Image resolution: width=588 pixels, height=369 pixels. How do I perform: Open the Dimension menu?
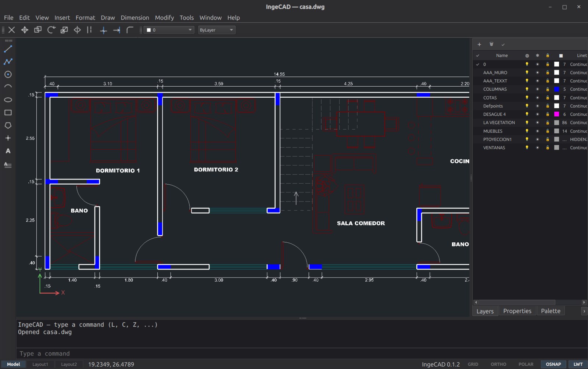135,18
